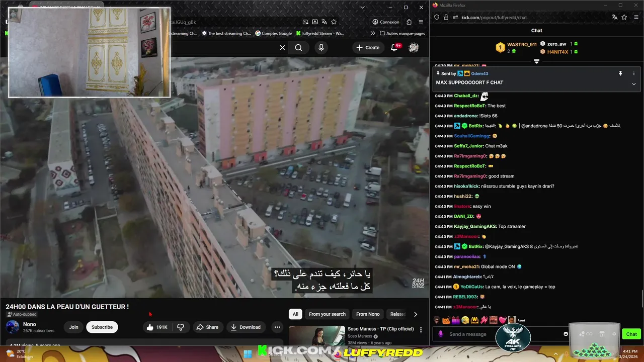Open Firefox site padlock info
Screen dimensions: 644x362
tap(446, 17)
